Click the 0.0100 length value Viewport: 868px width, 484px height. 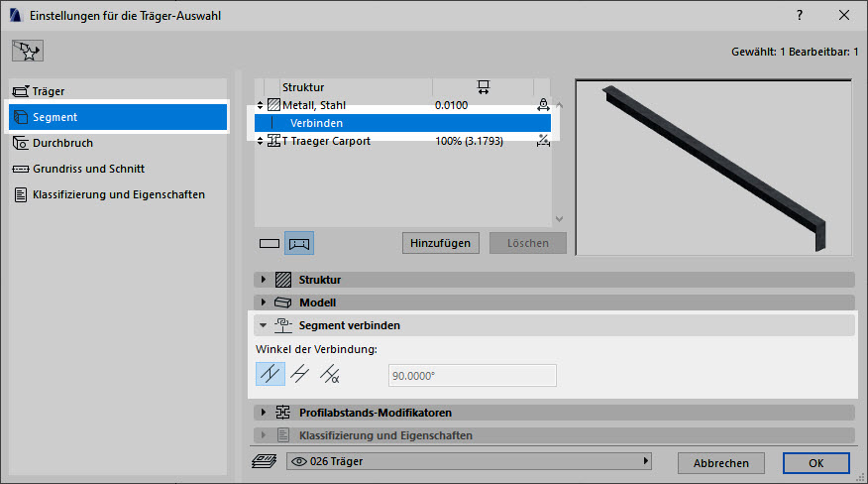[451, 105]
